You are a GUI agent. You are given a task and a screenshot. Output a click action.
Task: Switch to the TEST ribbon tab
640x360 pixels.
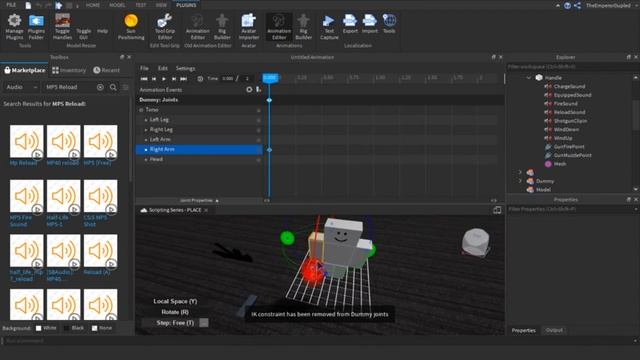pyautogui.click(x=140, y=5)
